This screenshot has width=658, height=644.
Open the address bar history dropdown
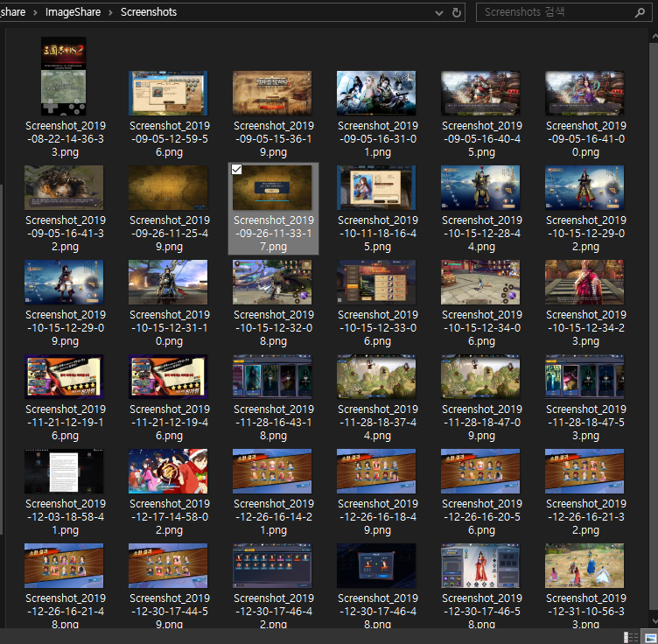click(439, 12)
